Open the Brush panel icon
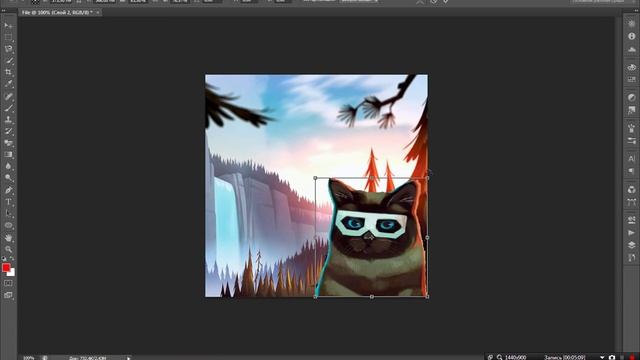This screenshot has height=360, width=640. pyautogui.click(x=631, y=128)
